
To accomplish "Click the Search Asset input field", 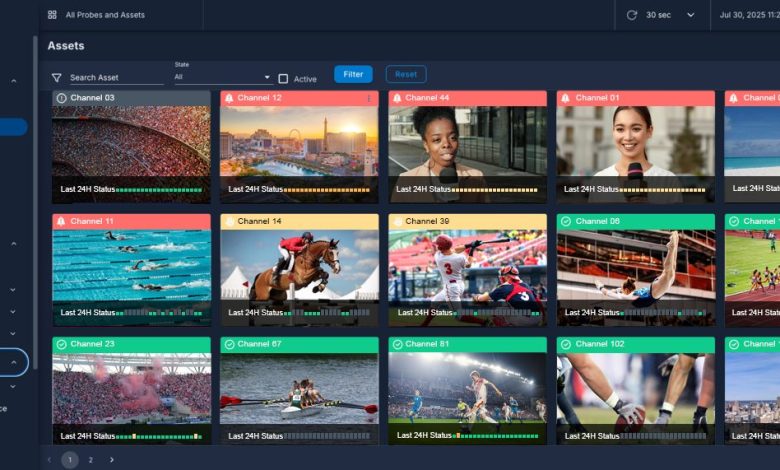I will [x=115, y=77].
